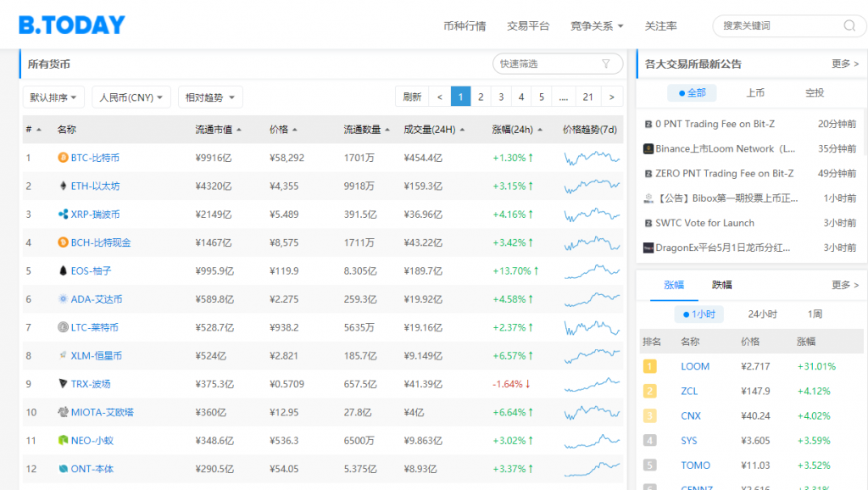Select the 上币 announcement filter
The image size is (868, 490).
coord(755,93)
